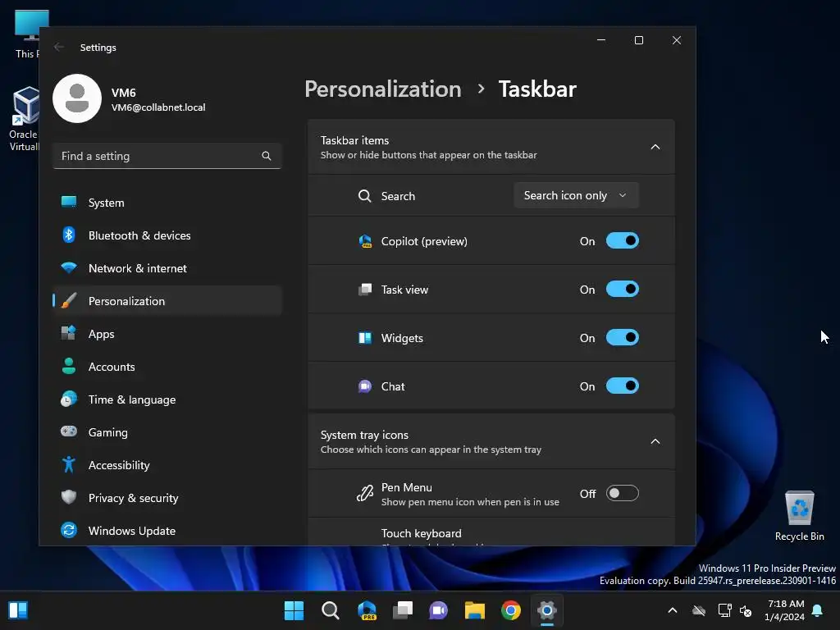The height and width of the screenshot is (630, 840).
Task: Open Privacy & security settings
Action: [x=167, y=498]
